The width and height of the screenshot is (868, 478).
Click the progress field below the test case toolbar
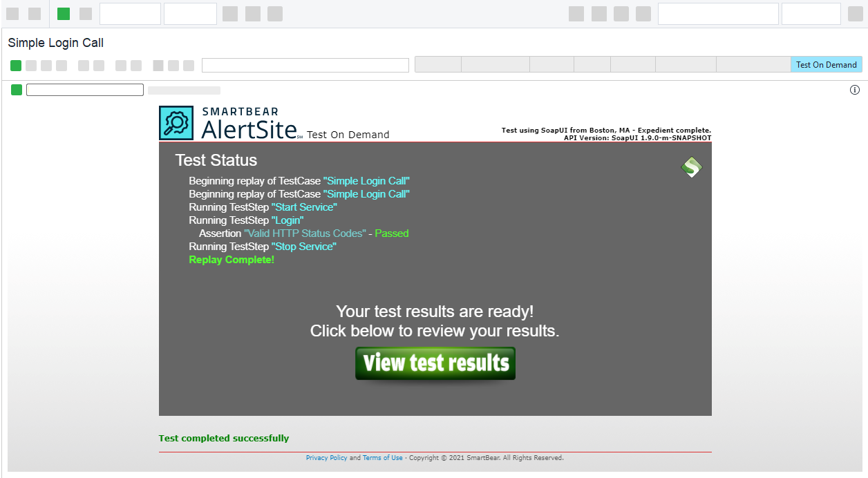tap(84, 90)
